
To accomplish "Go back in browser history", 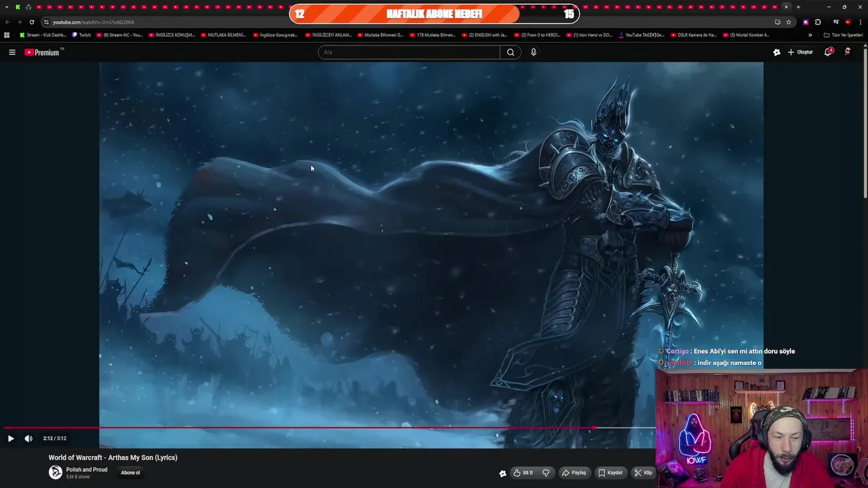I will 7,22.
